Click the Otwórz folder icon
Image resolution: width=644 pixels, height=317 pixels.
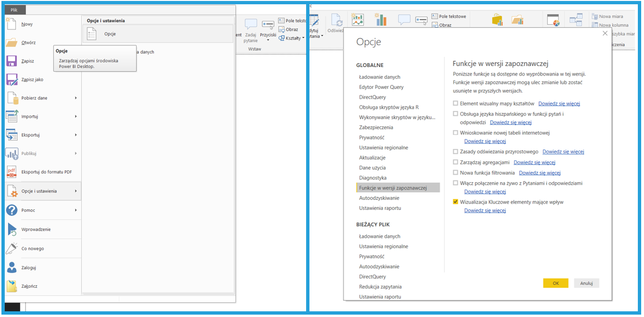pyautogui.click(x=12, y=43)
